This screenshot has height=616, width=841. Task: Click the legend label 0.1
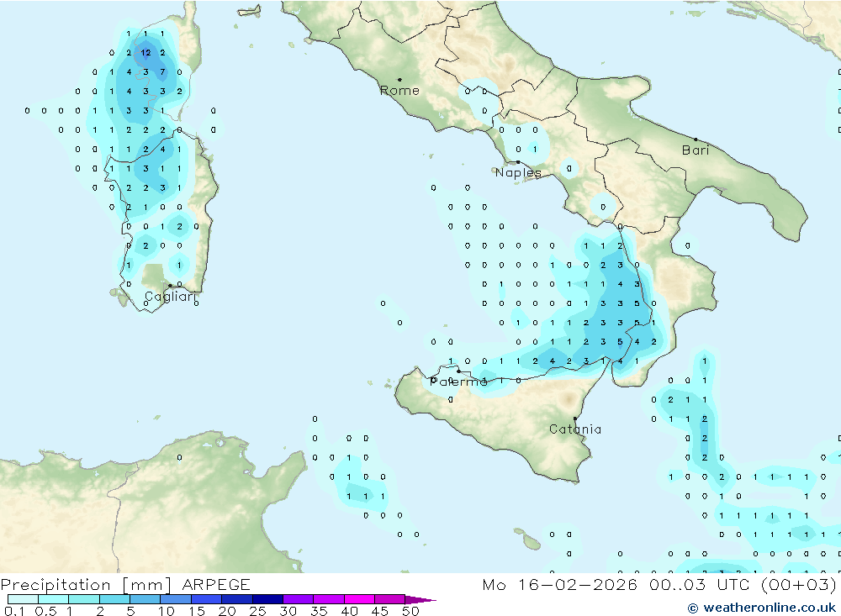tap(14, 611)
